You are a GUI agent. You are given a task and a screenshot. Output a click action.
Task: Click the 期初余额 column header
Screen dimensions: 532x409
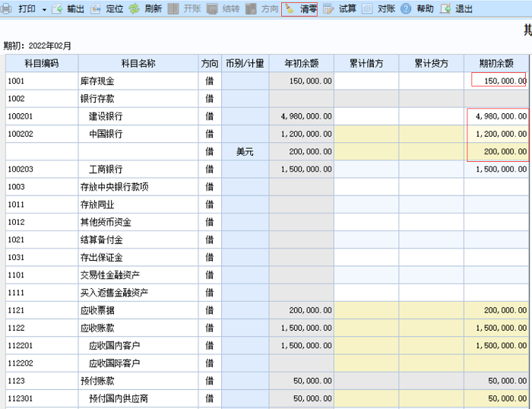pyautogui.click(x=496, y=63)
